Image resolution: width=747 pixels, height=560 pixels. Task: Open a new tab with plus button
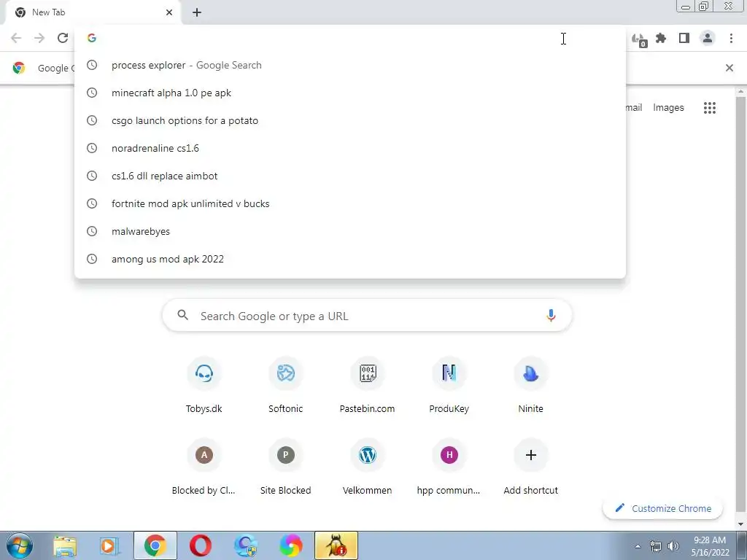tap(197, 12)
